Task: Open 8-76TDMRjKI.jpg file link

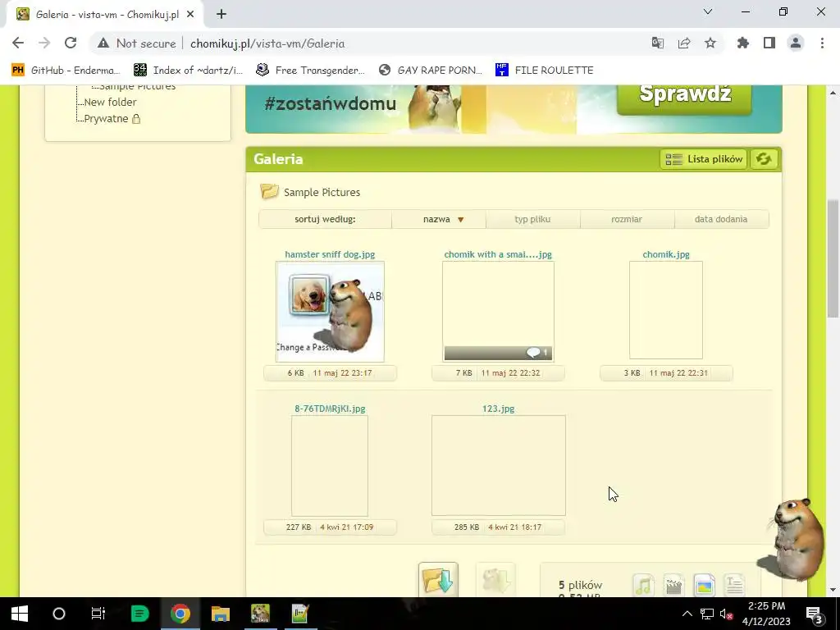Action: (x=330, y=409)
